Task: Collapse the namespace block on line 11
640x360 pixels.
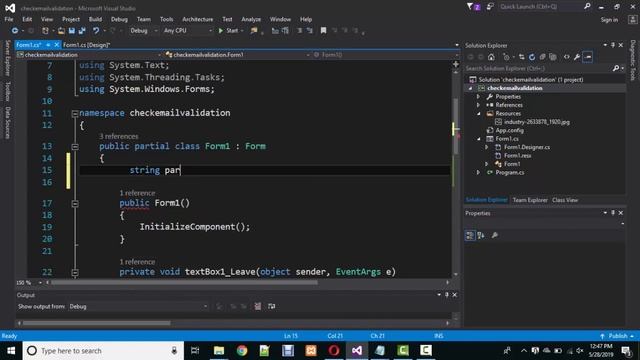Action: tap(75, 113)
